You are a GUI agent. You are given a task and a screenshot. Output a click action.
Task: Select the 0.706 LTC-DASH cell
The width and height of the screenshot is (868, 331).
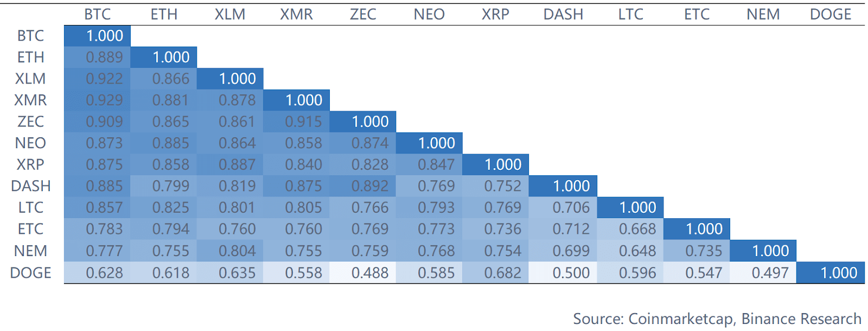(x=571, y=207)
